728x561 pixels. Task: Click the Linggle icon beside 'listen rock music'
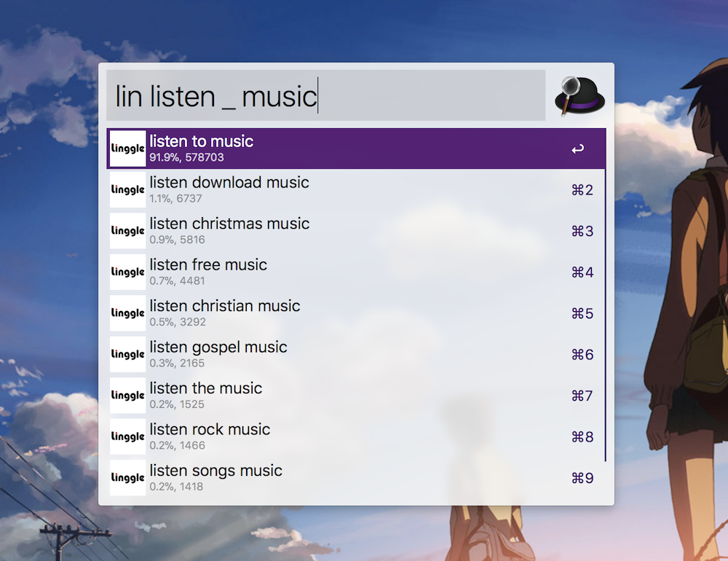point(127,436)
